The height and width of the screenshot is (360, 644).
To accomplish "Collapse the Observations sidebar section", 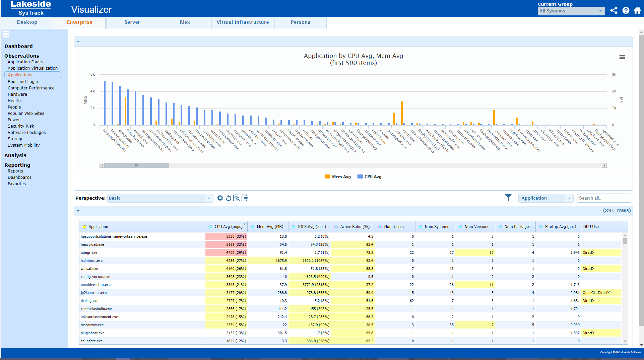I will (22, 56).
